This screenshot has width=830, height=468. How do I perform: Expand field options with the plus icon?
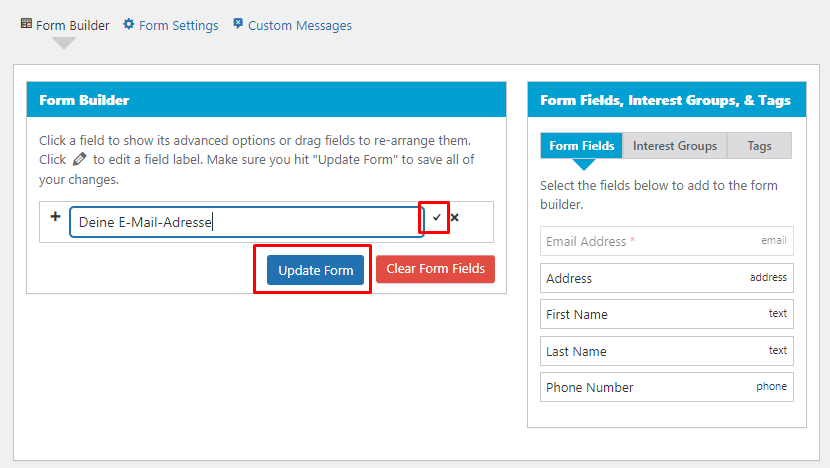click(x=55, y=216)
